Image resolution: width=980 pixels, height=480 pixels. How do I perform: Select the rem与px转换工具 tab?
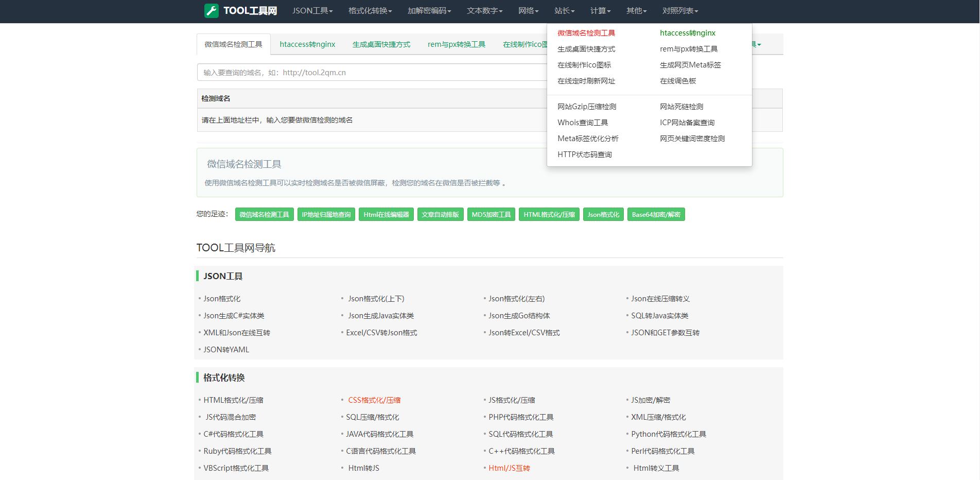point(456,44)
